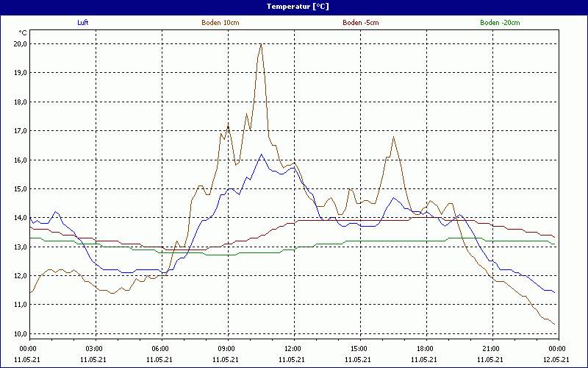Click the °C unit label above the y-axis
The width and height of the screenshot is (588, 368).
pos(23,32)
